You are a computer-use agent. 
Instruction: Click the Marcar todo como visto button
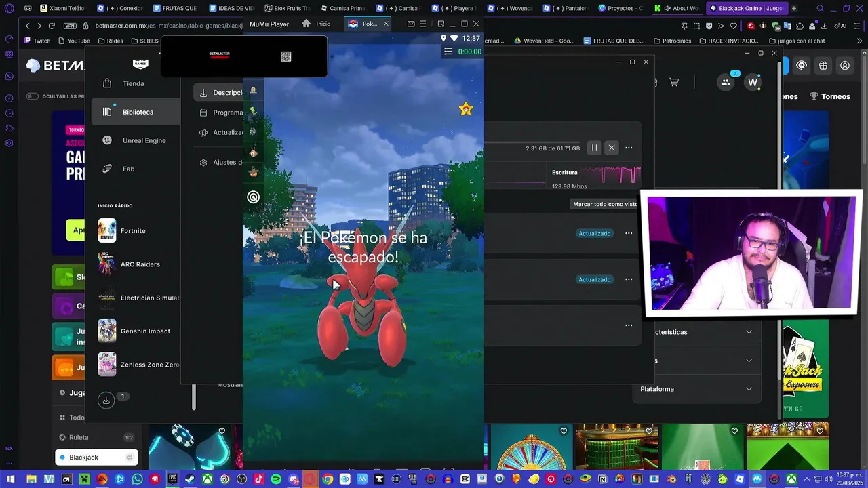pyautogui.click(x=604, y=204)
